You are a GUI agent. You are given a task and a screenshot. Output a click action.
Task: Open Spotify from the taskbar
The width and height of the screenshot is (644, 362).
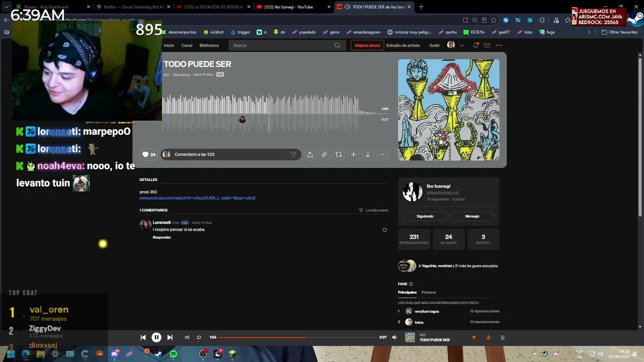click(174, 354)
